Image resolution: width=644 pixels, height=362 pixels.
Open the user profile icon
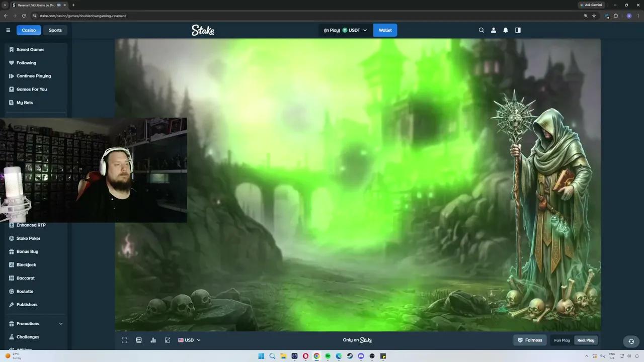[494, 30]
